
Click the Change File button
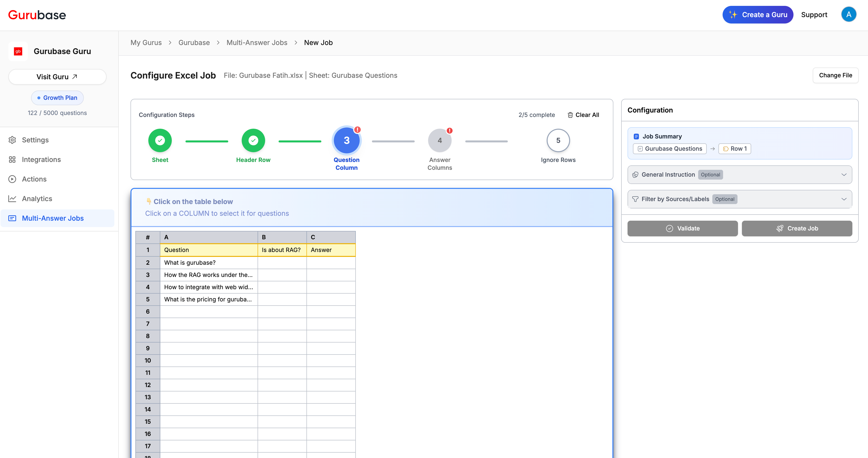pos(836,75)
